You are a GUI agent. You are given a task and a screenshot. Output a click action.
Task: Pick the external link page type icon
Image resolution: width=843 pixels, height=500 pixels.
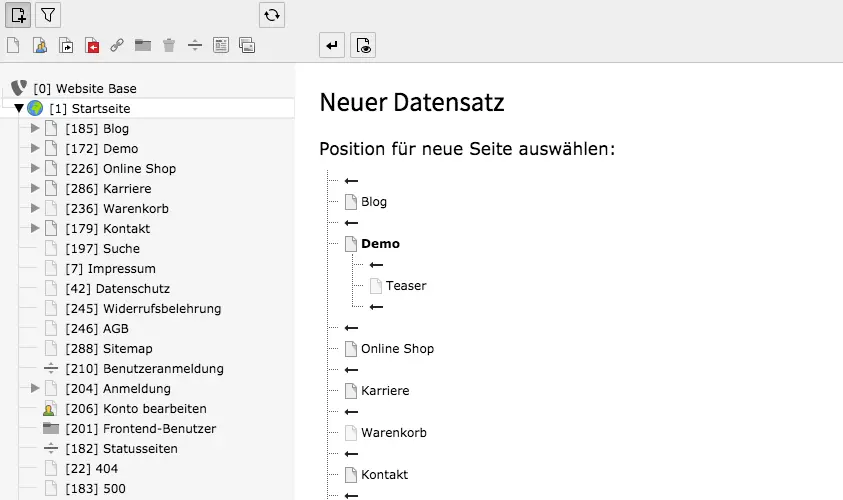click(117, 45)
